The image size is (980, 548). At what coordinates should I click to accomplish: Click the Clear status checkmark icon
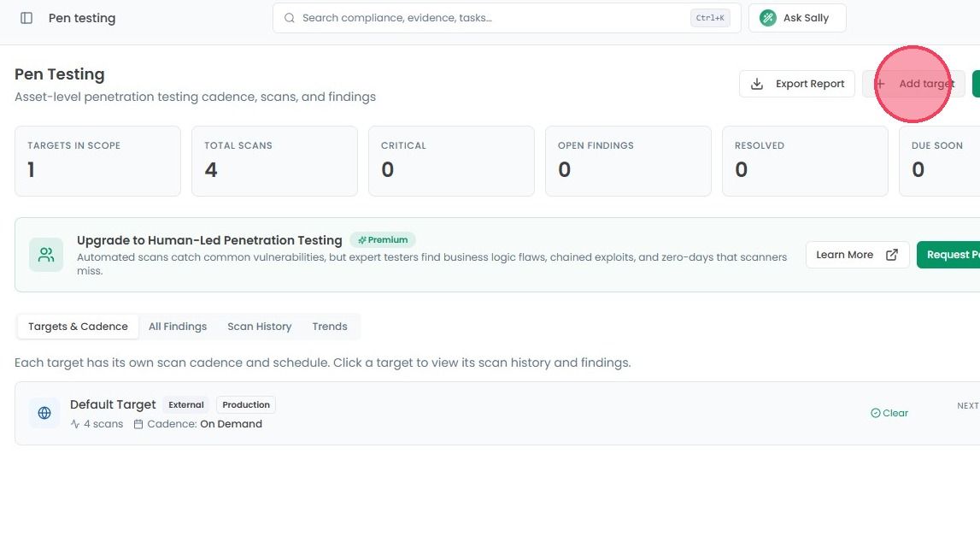tap(876, 413)
